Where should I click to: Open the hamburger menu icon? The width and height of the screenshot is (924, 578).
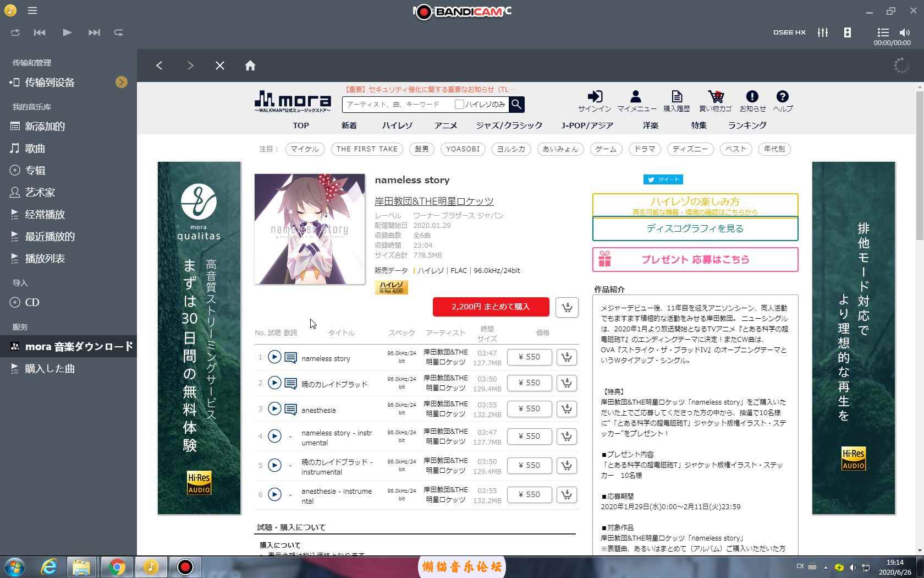(x=32, y=10)
